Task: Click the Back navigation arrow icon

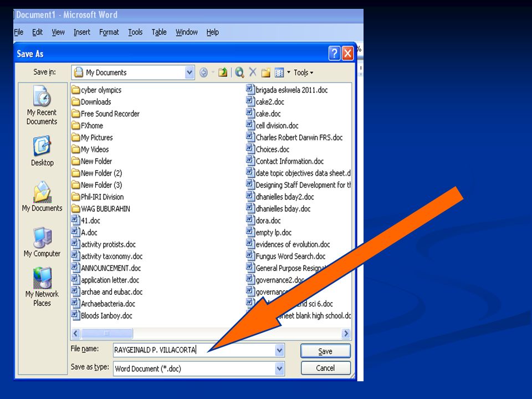Action: coord(203,72)
